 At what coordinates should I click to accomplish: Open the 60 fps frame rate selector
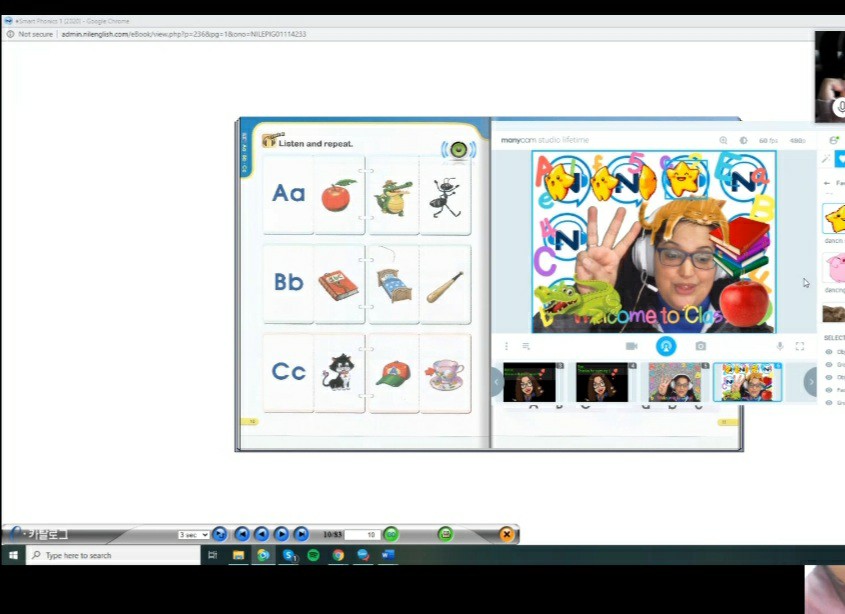click(x=768, y=141)
